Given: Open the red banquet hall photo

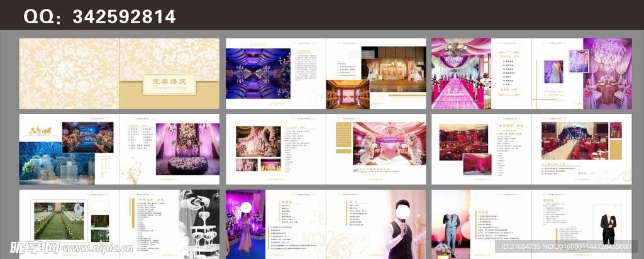Looking at the screenshot, I should (463, 138).
